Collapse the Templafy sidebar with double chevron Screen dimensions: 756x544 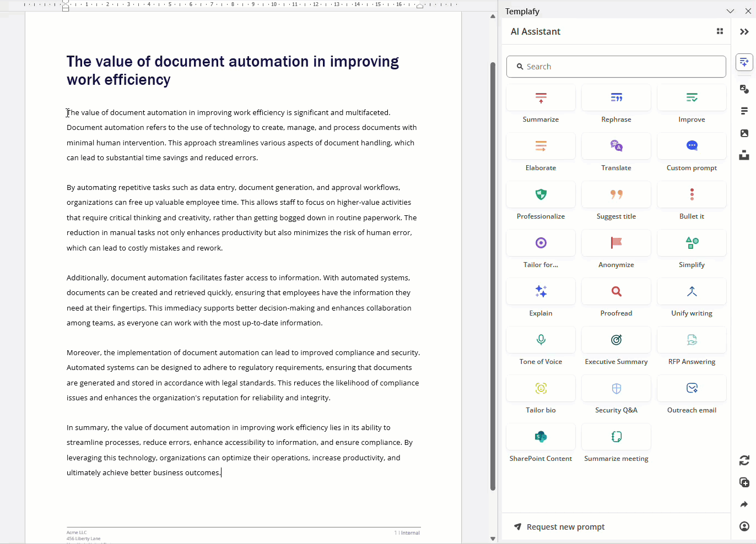(744, 32)
